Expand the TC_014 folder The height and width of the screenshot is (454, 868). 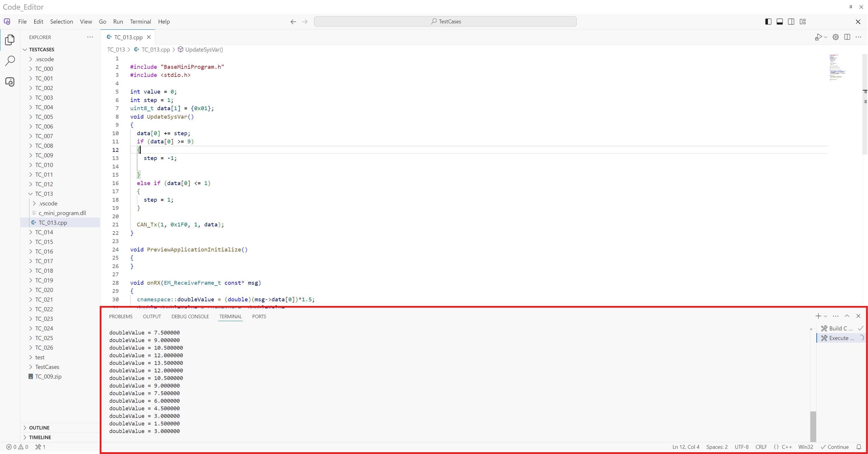pos(44,232)
